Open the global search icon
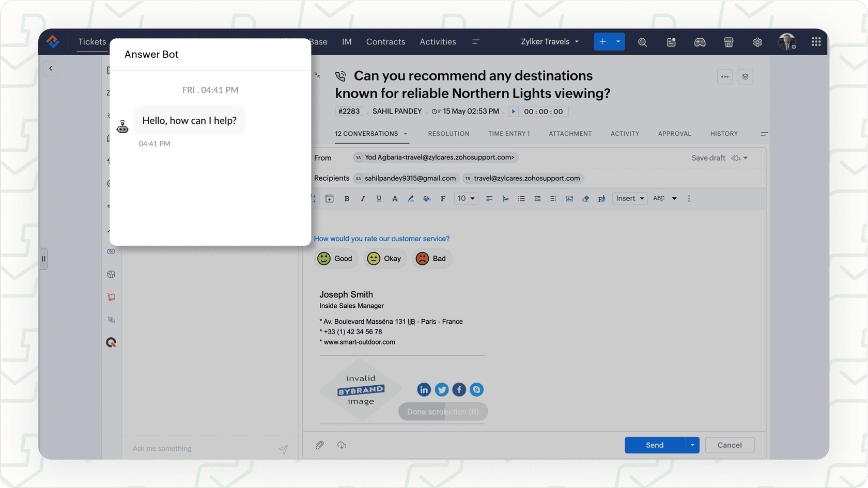The image size is (868, 488). pyautogui.click(x=642, y=42)
